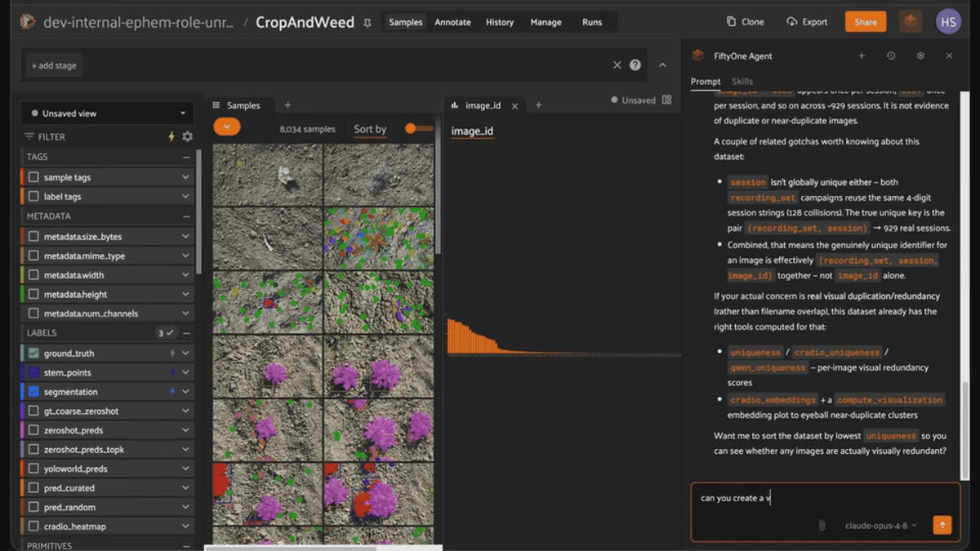Toggle the stem_points label checkbox

click(33, 372)
